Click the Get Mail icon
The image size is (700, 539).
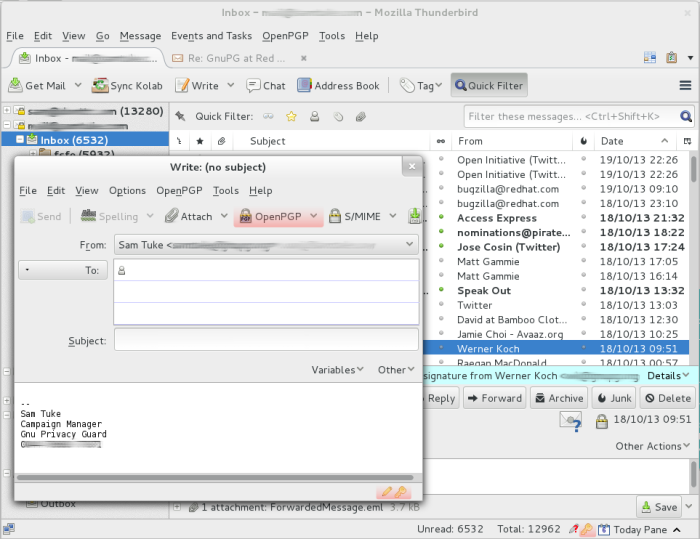(x=15, y=85)
